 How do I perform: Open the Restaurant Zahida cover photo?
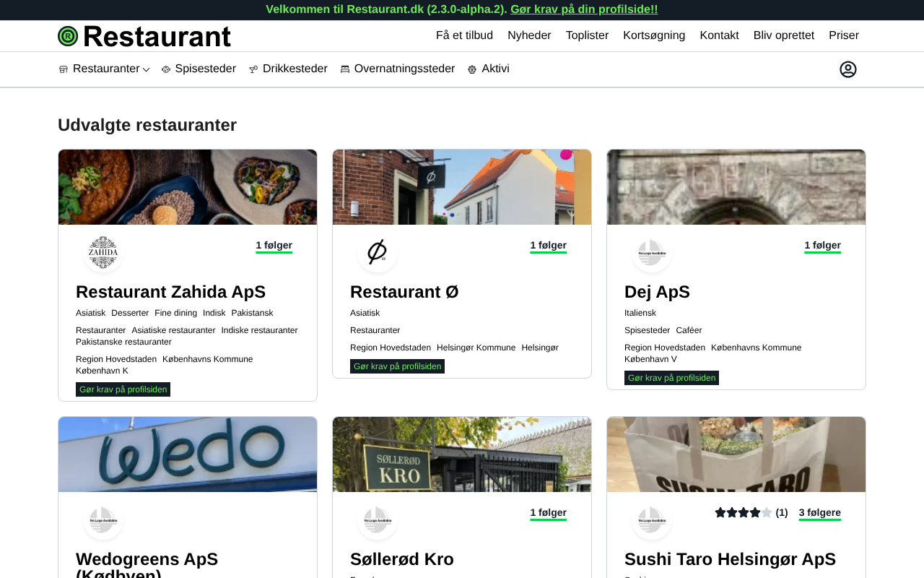click(188, 187)
